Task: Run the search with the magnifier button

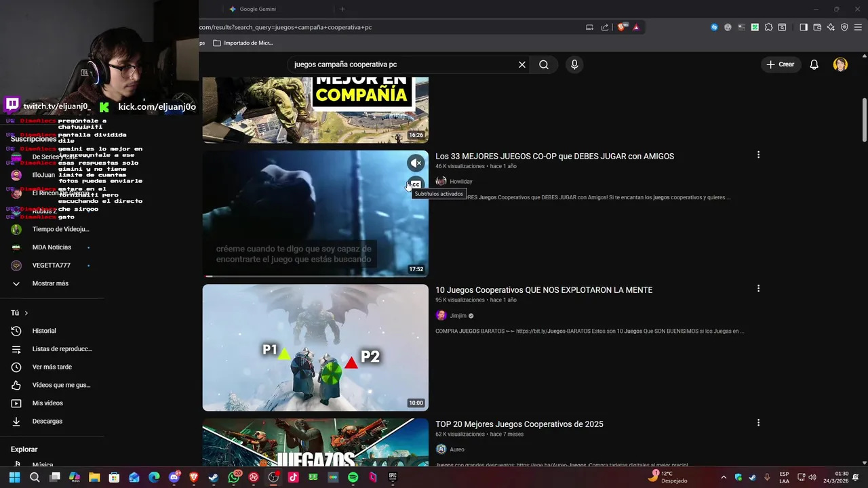Action: point(544,64)
